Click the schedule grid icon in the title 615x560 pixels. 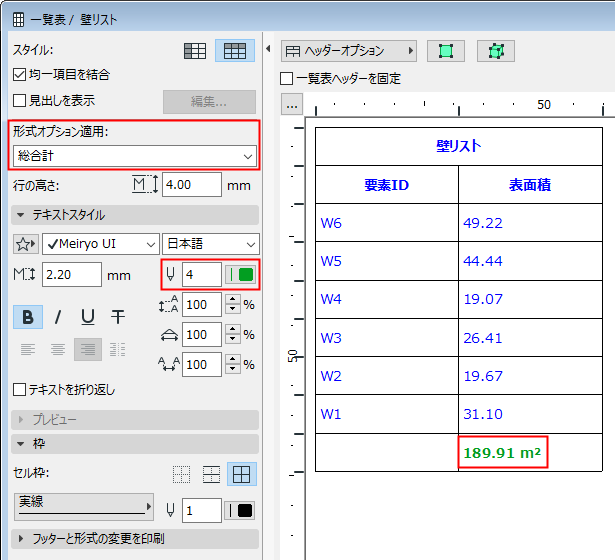pos(18,19)
